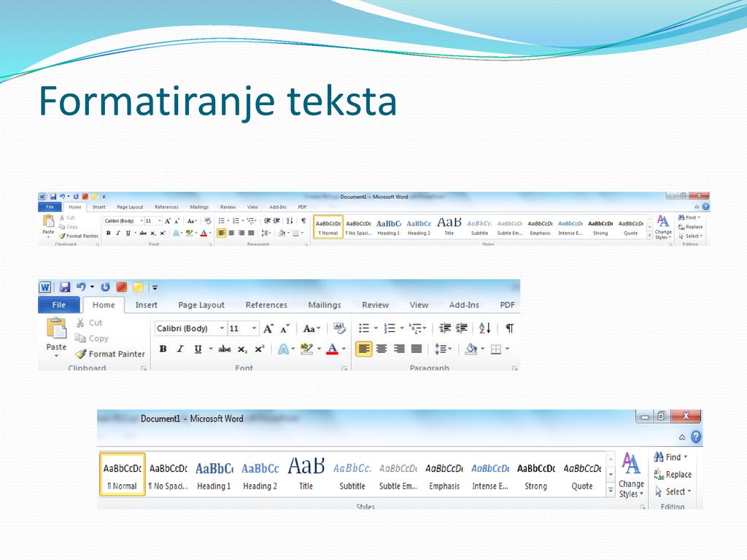Apply the Subtitle style in the enlarged gallery
This screenshot has height=560, width=747.
[x=352, y=475]
